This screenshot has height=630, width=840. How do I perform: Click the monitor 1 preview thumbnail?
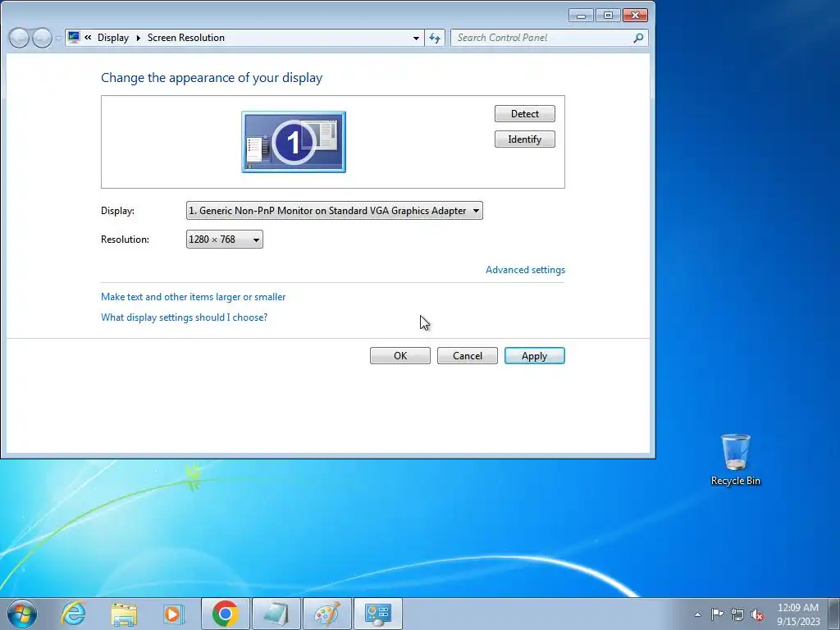click(294, 142)
